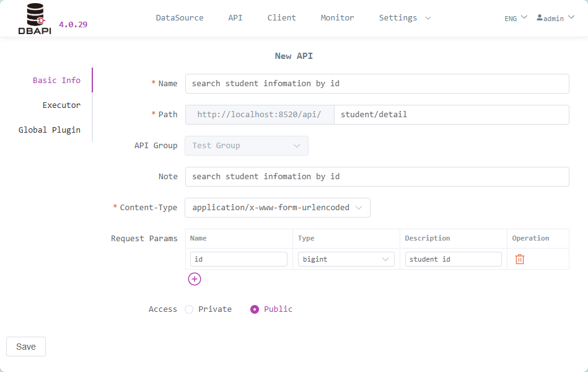Viewport: 588px width, 372px height.
Task: Open the bigint type dropdown
Action: tap(346, 259)
